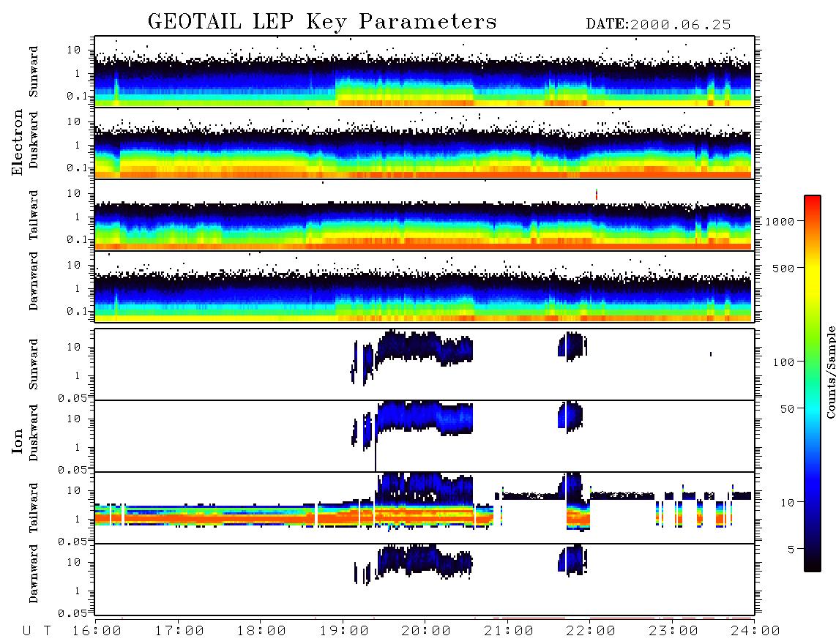Select the Counts/Sample colorbar label

[x=831, y=372]
